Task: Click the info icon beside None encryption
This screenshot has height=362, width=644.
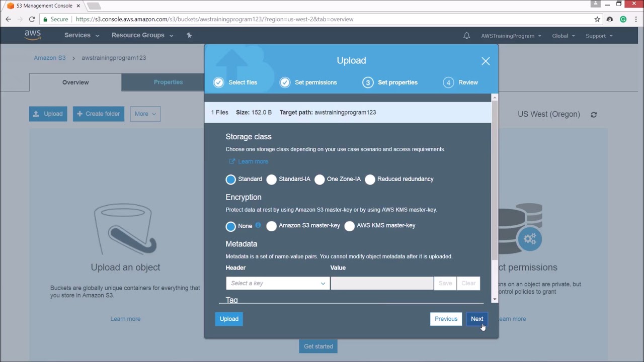Action: tap(258, 225)
